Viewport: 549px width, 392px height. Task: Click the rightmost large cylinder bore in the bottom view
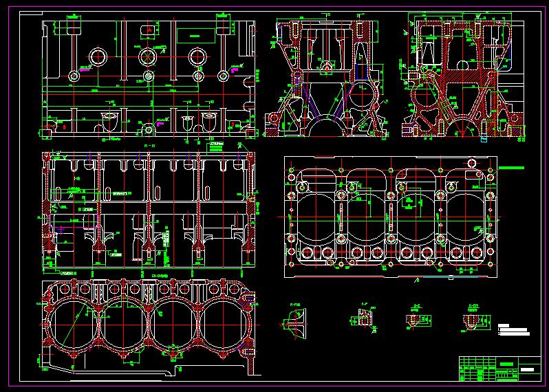pyautogui.click(x=224, y=325)
